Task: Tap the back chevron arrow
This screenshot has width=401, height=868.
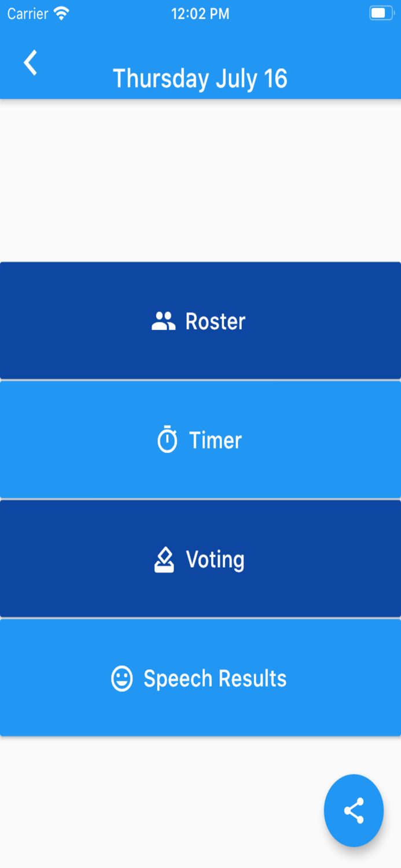Action: pyautogui.click(x=31, y=62)
